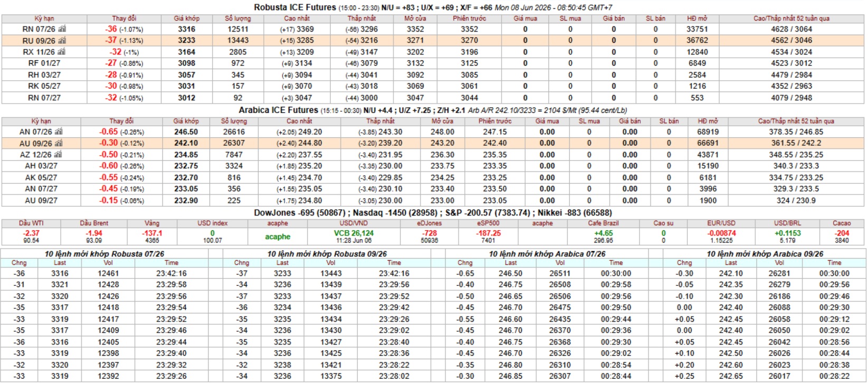868x384 pixels.
Task: Open chart icon for Arabica AN 07/26
Action: [59, 132]
